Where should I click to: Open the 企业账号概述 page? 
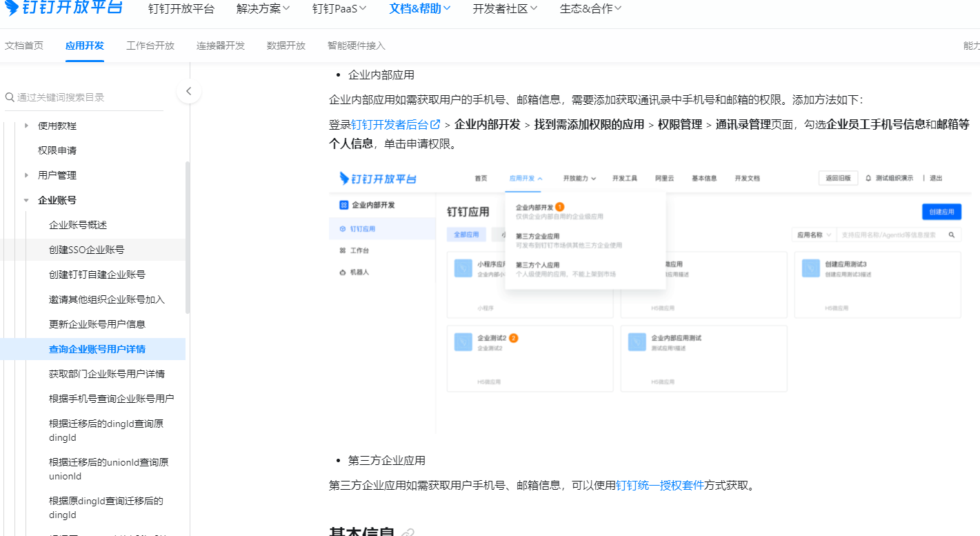tap(78, 225)
